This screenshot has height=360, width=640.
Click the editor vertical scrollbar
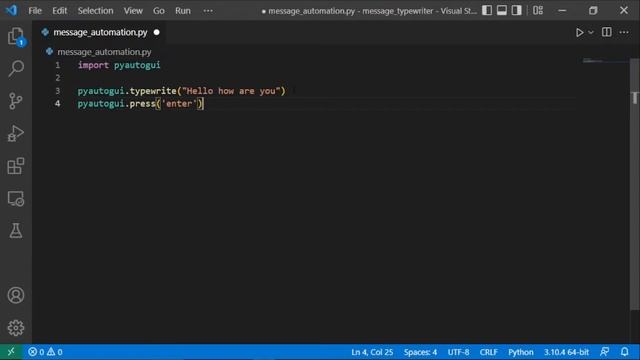(635, 184)
